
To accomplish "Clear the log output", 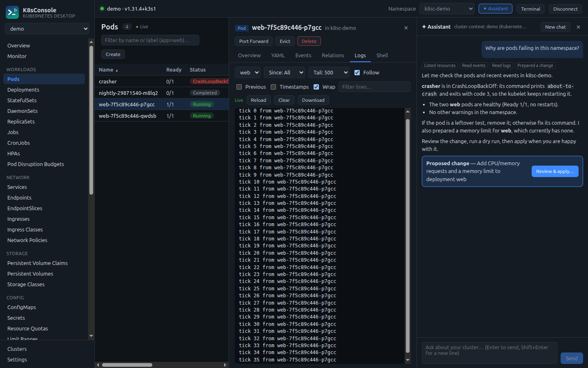I will tap(284, 100).
